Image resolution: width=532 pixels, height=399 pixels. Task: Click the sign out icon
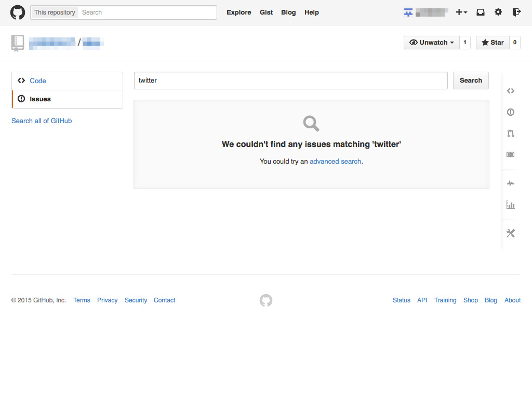coord(516,12)
